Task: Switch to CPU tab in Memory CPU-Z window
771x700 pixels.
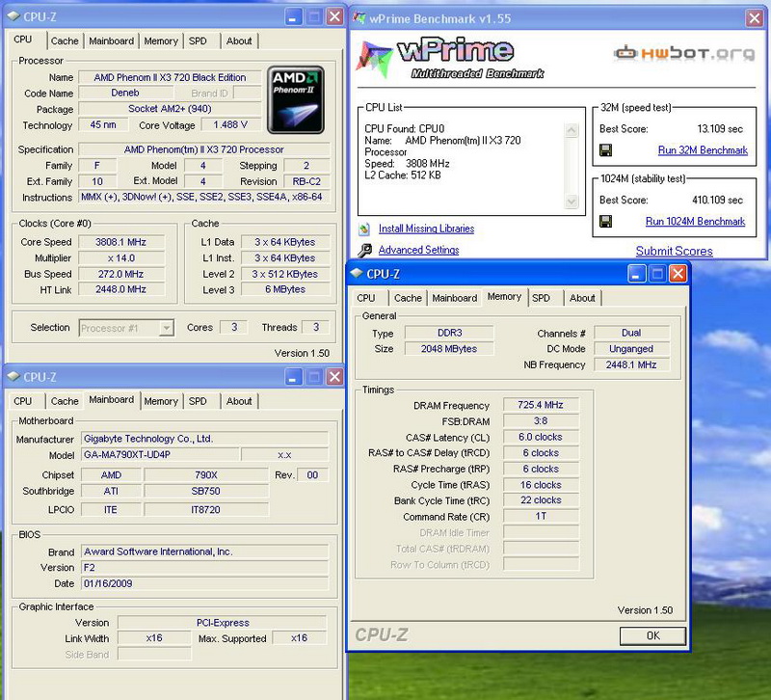Action: coord(366,298)
